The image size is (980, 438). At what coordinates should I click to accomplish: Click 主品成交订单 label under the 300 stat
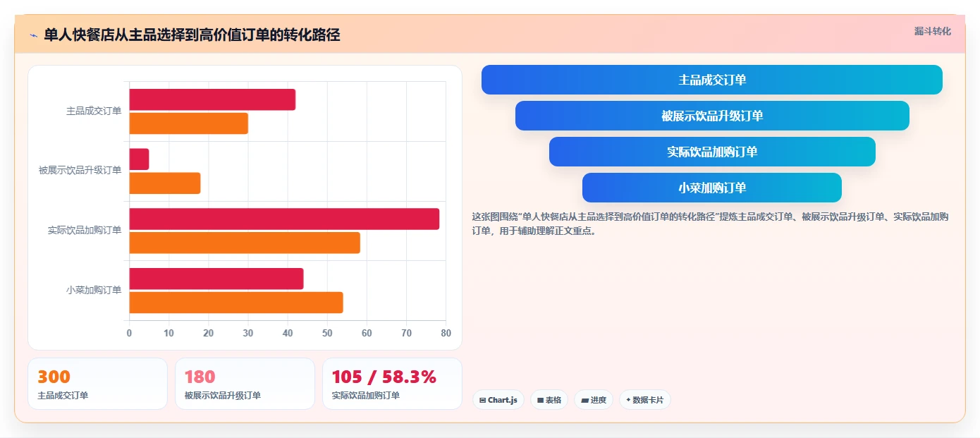63,396
